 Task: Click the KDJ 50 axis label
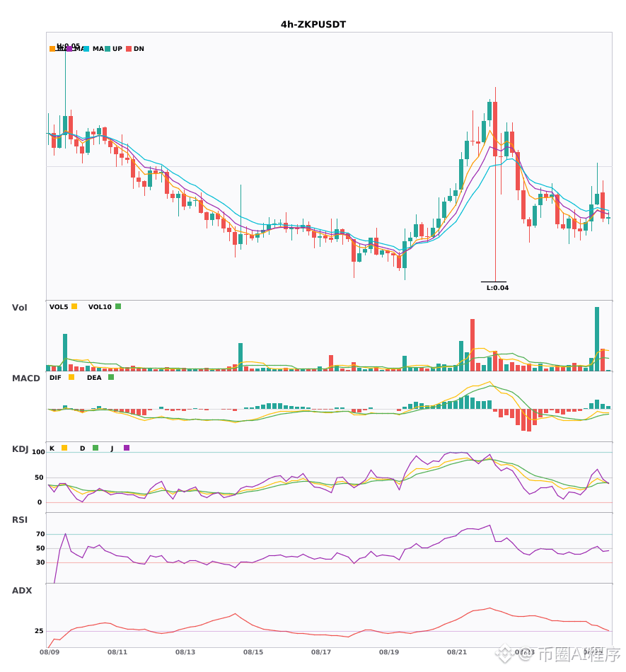(39, 477)
